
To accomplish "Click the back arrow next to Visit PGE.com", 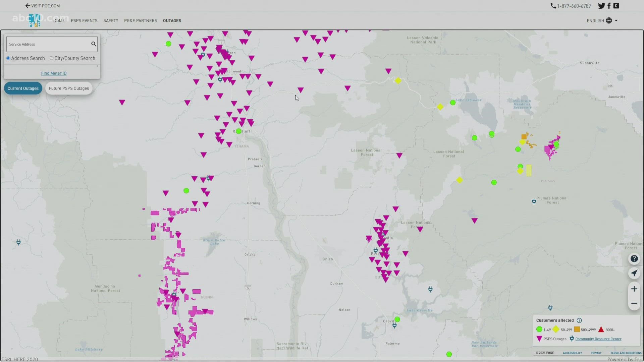I will pos(28,6).
